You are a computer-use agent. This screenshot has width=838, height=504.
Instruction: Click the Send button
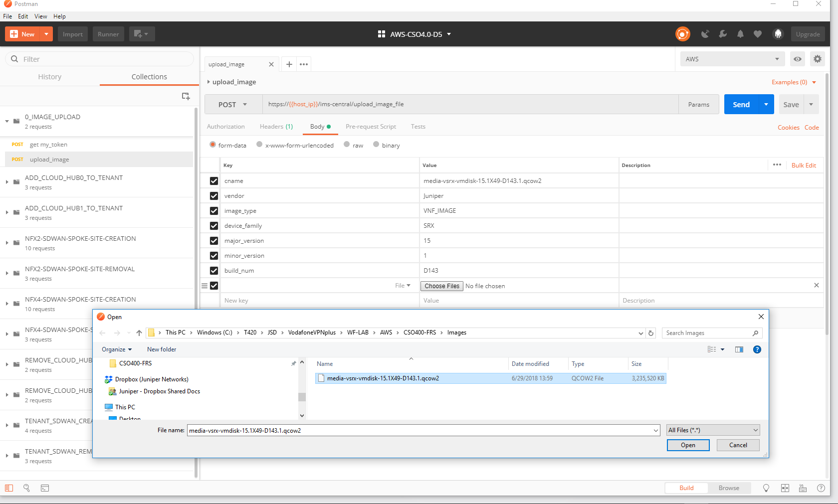[741, 104]
